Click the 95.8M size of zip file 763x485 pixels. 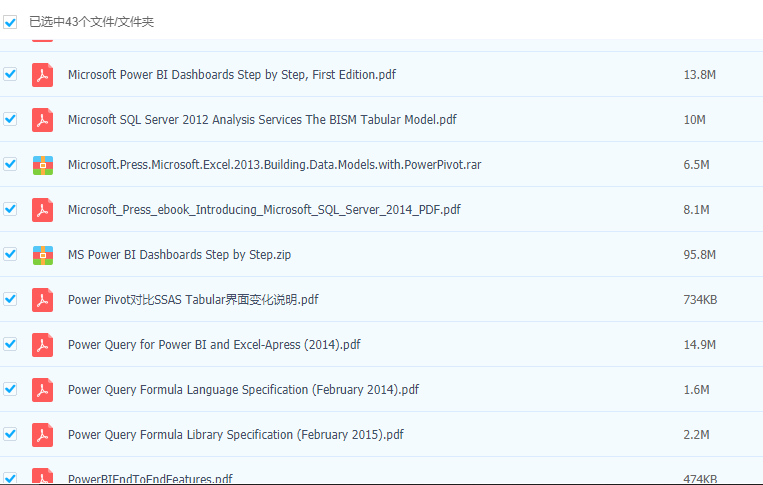(x=699, y=255)
